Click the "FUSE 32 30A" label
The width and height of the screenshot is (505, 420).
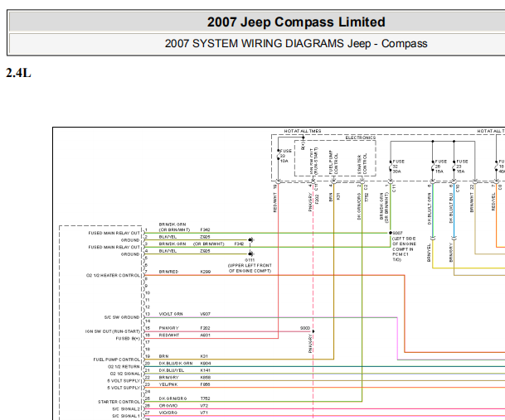pyautogui.click(x=398, y=167)
